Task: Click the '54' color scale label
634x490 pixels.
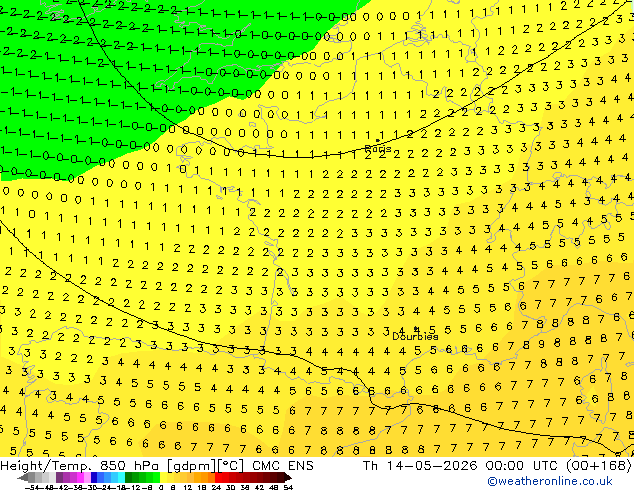Action: pos(288,487)
